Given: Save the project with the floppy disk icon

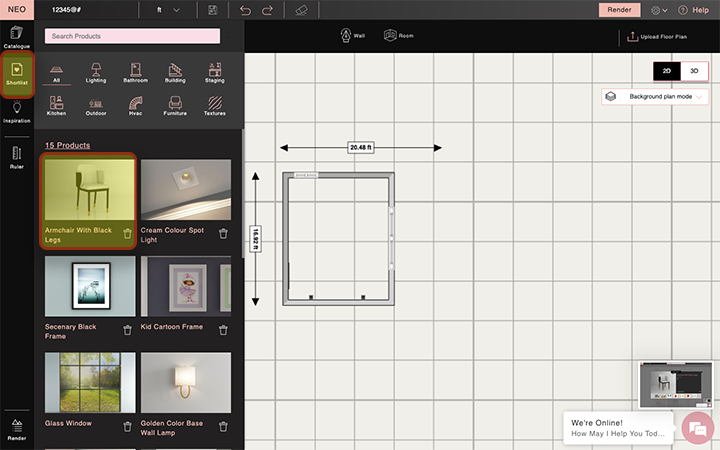Looking at the screenshot, I should [x=213, y=10].
